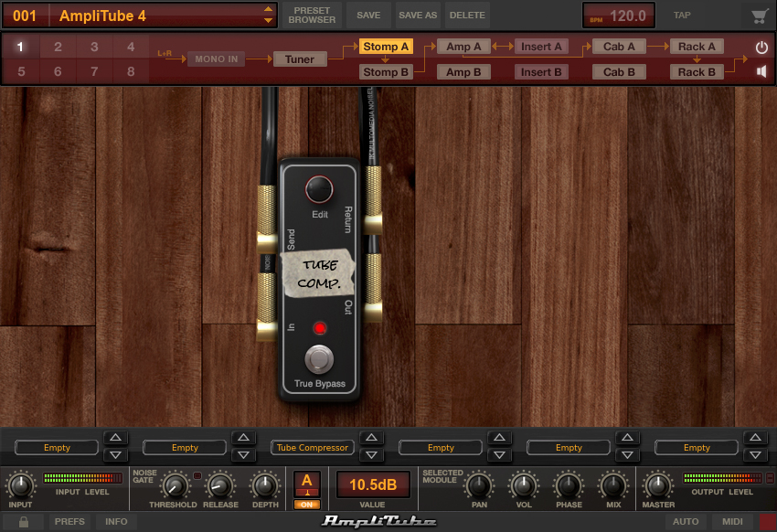Adjust the DEPTH knob

click(264, 485)
